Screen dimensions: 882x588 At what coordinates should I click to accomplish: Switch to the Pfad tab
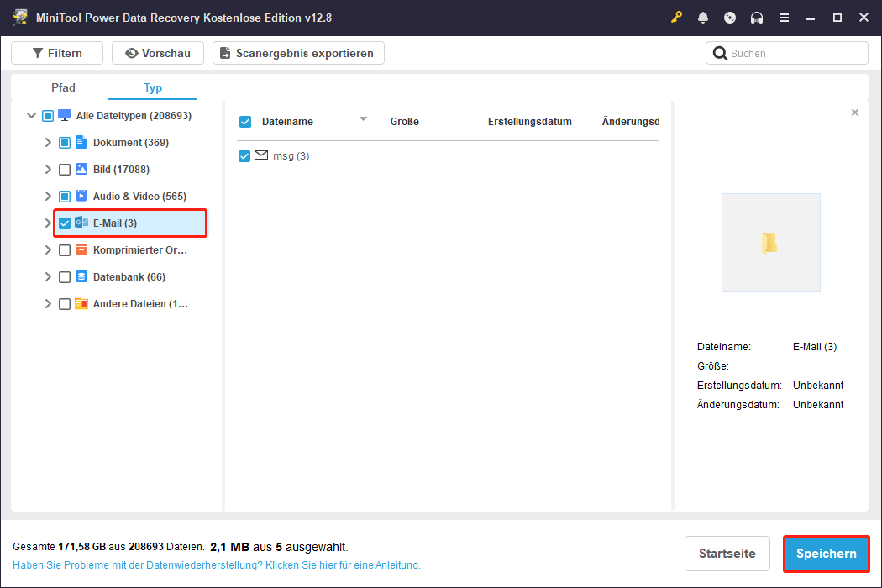coord(63,87)
